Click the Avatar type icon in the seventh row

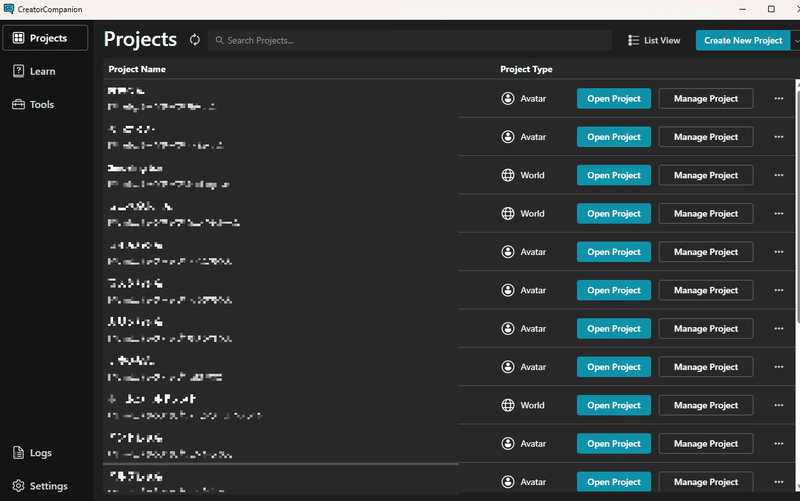(x=508, y=329)
